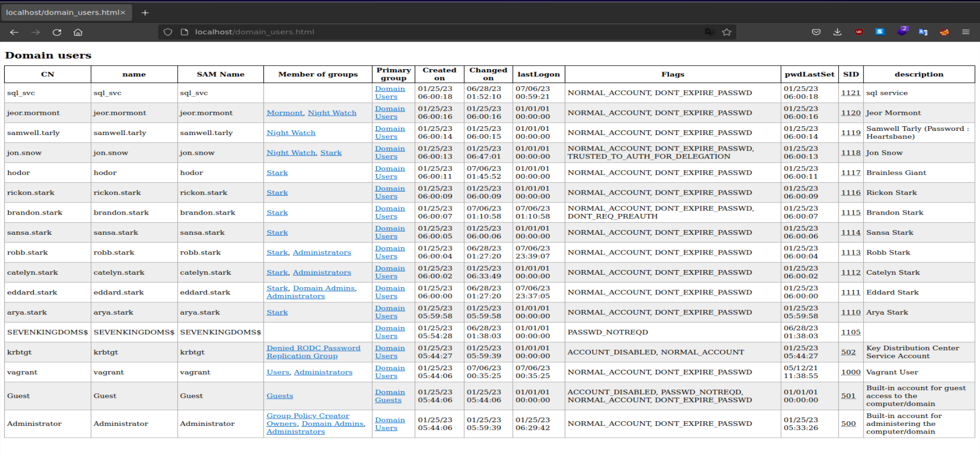Open Denied RODC Password Replication Group link

313,352
